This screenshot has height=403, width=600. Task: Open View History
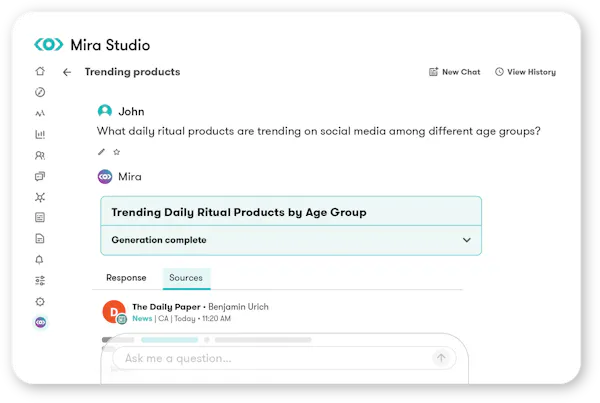pos(525,72)
